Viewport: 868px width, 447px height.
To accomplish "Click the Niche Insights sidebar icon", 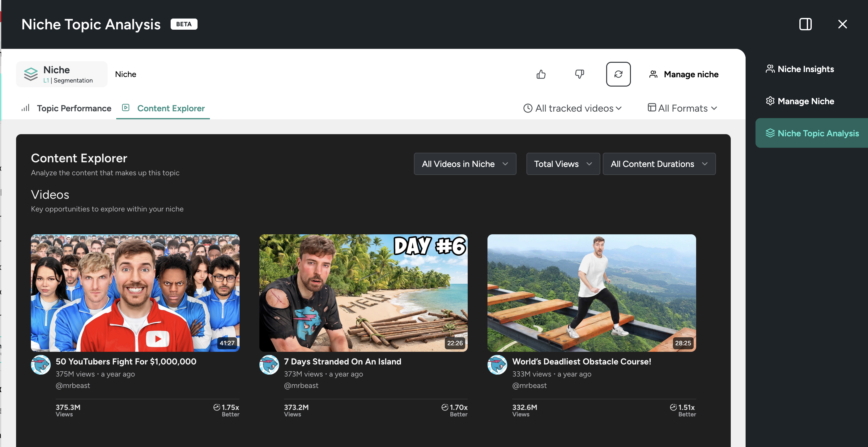I will (x=770, y=69).
